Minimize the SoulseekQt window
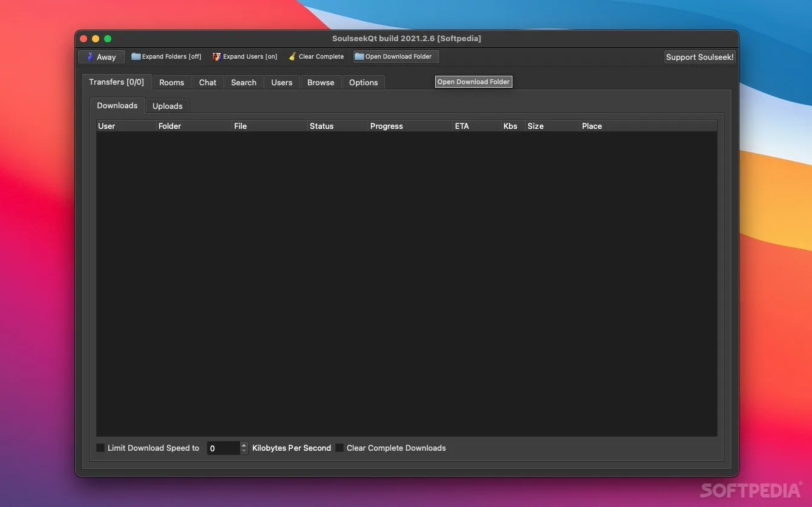Image resolution: width=812 pixels, height=507 pixels. [x=96, y=39]
